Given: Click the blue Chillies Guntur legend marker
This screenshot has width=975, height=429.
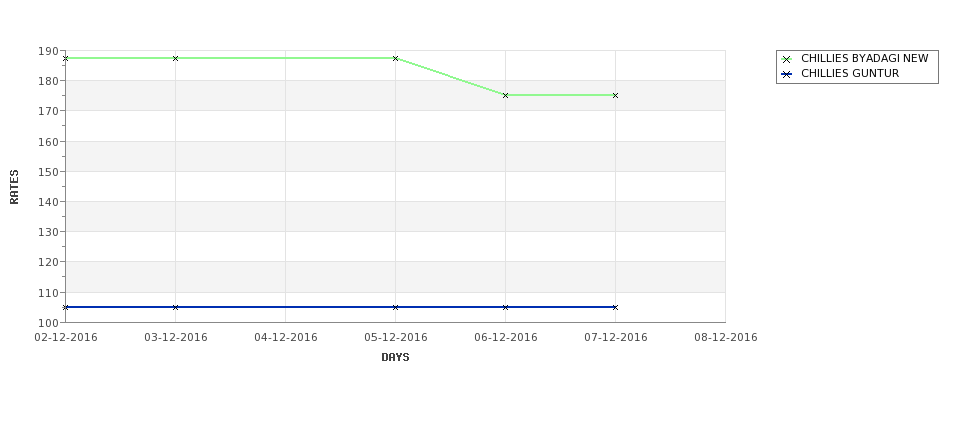Looking at the screenshot, I should [786, 74].
